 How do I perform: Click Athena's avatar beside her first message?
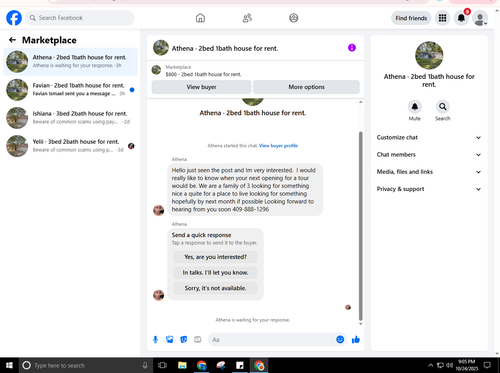click(x=158, y=210)
